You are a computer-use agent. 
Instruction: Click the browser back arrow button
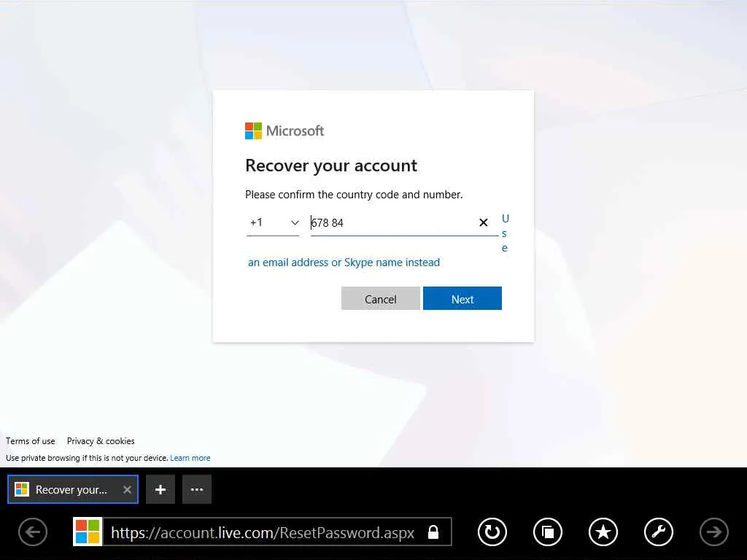pyautogui.click(x=33, y=532)
